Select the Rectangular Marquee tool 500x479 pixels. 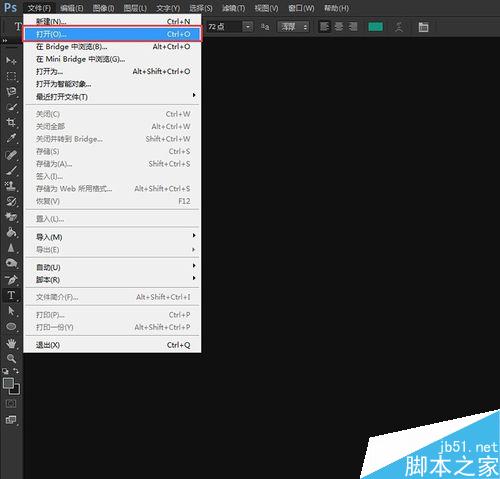(x=11, y=76)
